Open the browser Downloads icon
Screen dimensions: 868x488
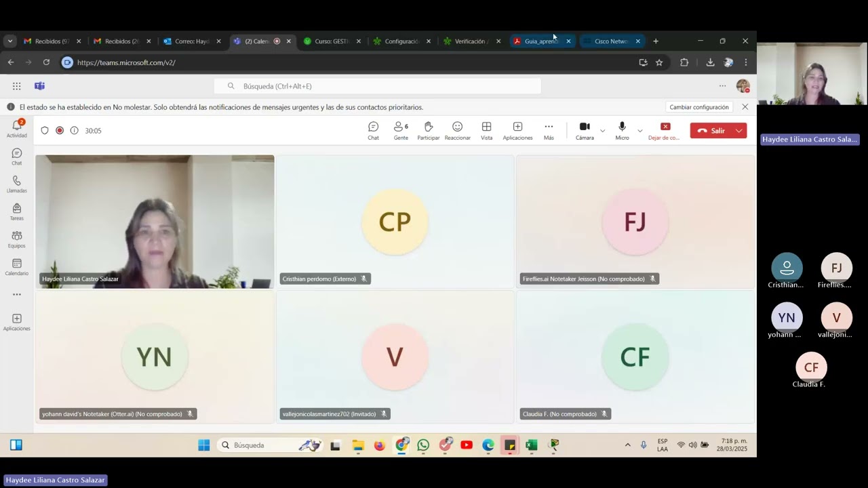pyautogui.click(x=710, y=62)
